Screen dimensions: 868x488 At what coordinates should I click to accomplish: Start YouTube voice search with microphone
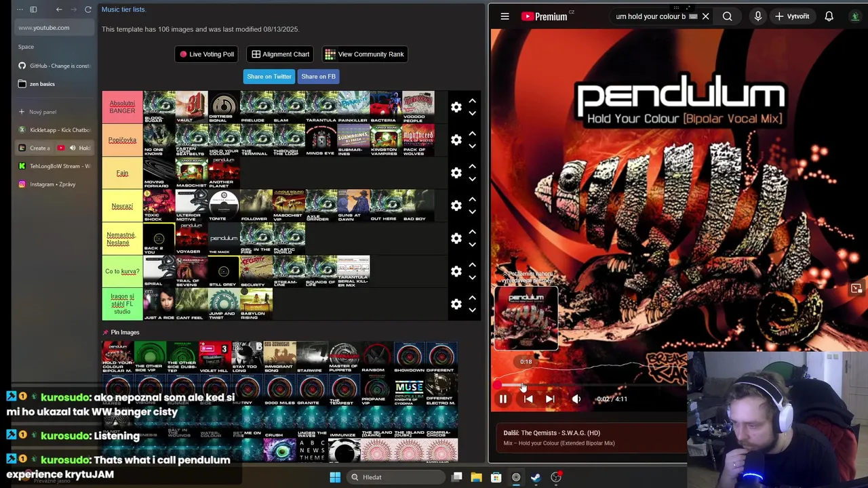[757, 16]
